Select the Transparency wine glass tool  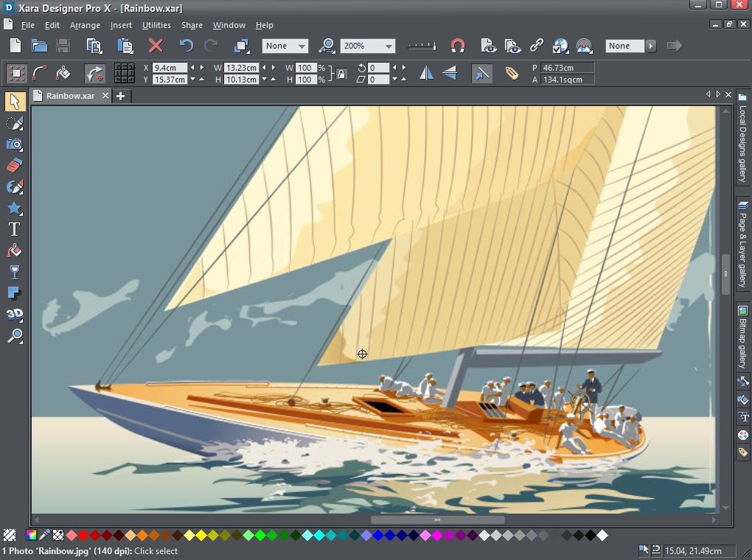tap(15, 272)
